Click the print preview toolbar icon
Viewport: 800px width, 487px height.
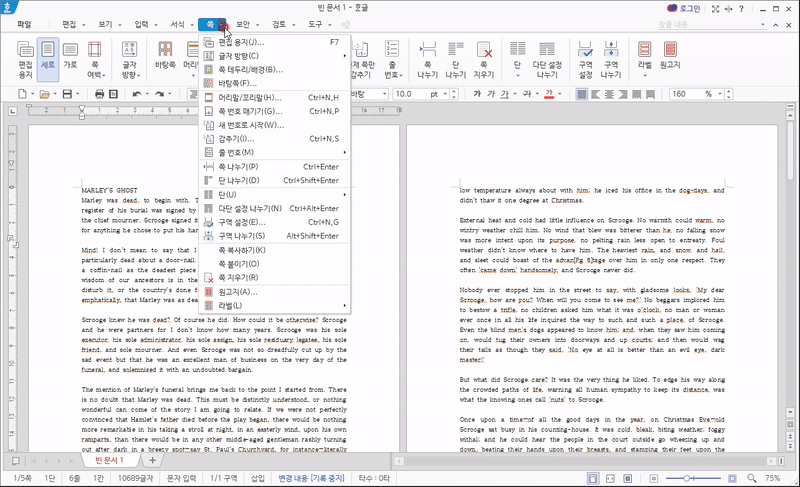(x=113, y=94)
